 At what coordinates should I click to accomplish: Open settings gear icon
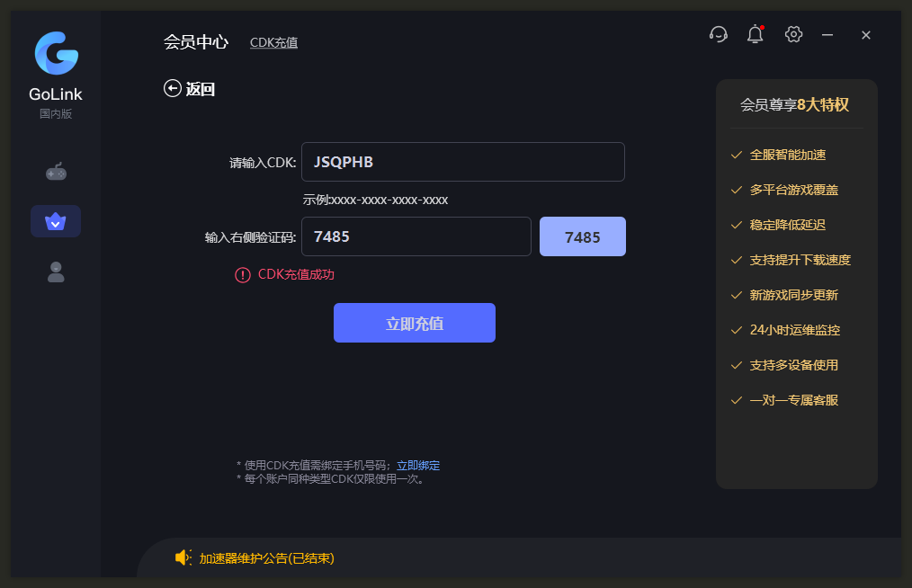click(x=793, y=34)
